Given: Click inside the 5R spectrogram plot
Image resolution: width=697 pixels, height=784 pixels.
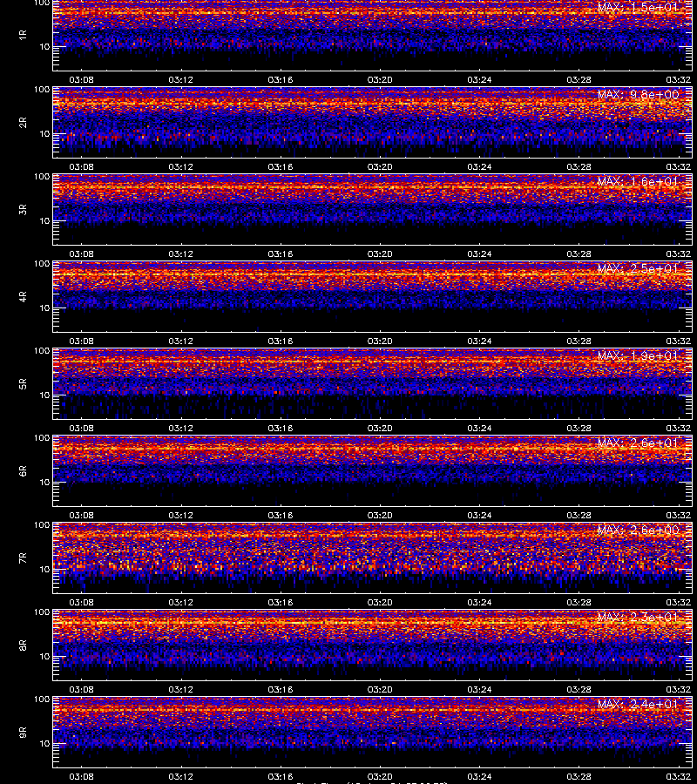Looking at the screenshot, I should click(x=372, y=384).
